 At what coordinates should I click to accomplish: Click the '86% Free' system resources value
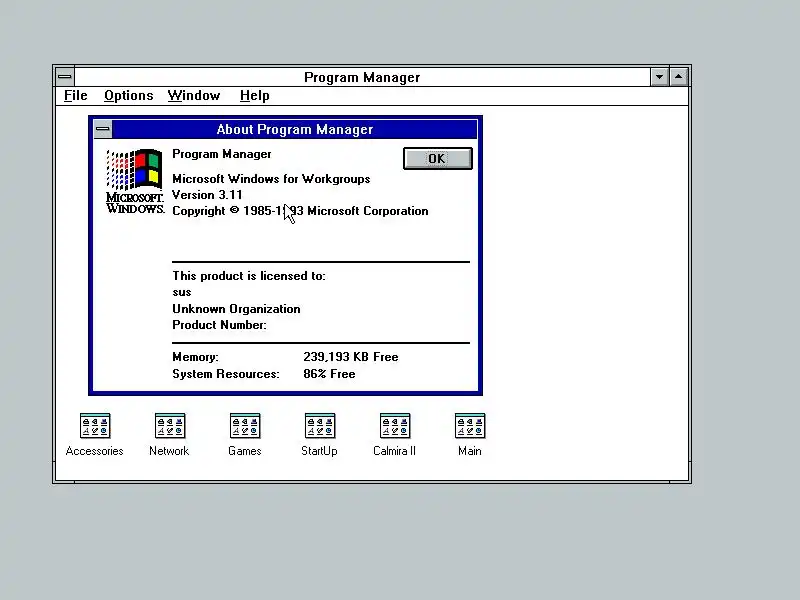pos(329,374)
